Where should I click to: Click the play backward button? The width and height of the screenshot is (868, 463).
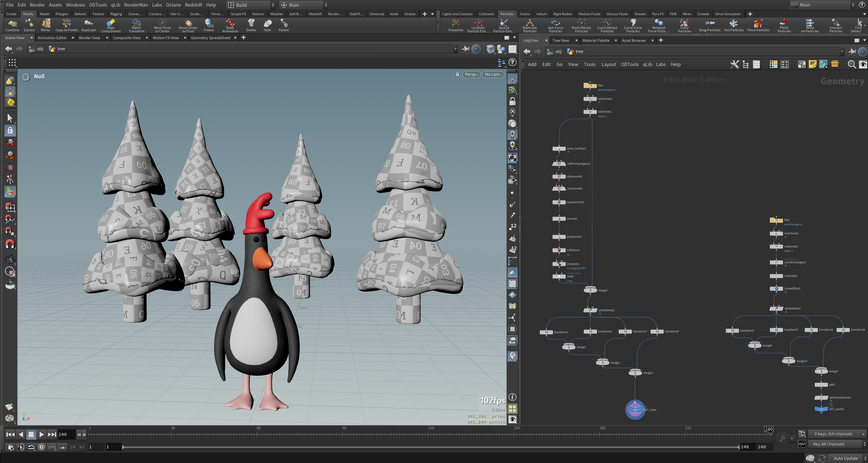click(x=21, y=434)
